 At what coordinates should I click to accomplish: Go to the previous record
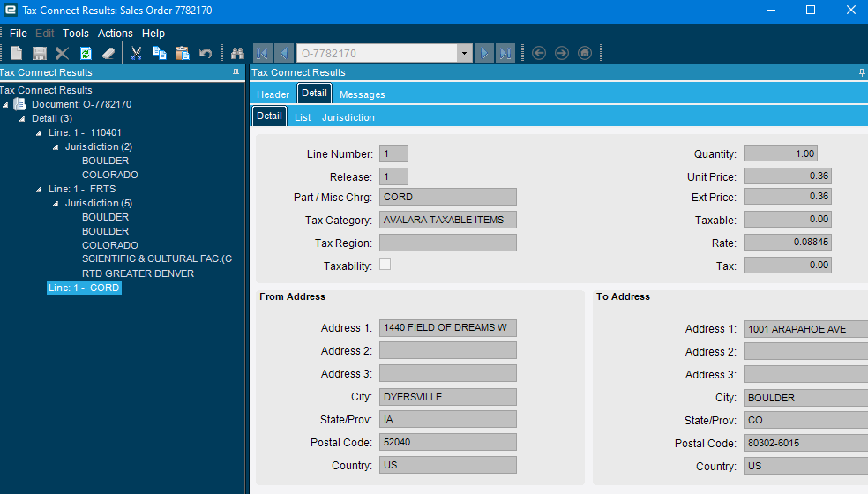pos(283,53)
